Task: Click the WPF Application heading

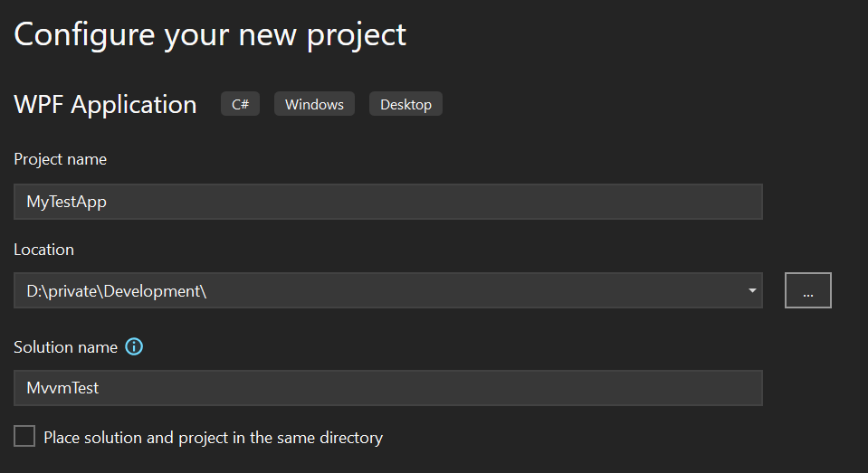Action: (105, 105)
